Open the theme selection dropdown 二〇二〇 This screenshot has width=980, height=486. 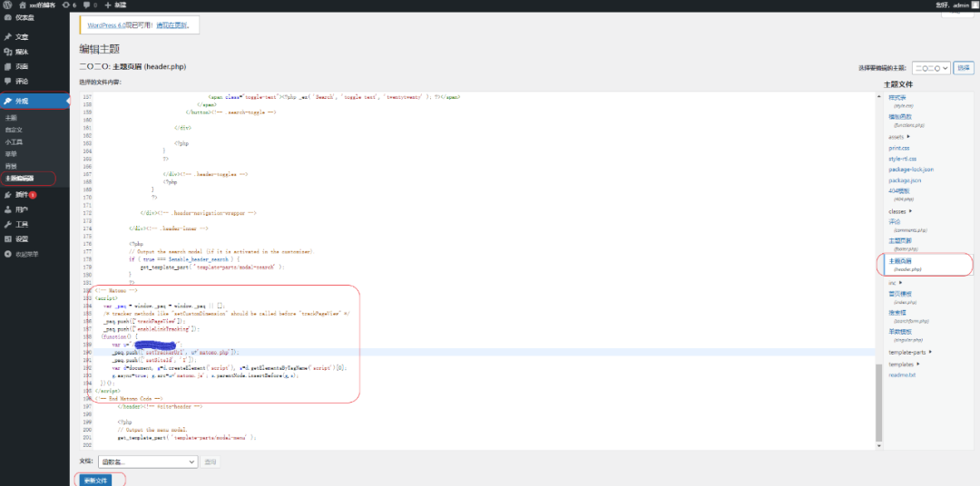(x=931, y=68)
